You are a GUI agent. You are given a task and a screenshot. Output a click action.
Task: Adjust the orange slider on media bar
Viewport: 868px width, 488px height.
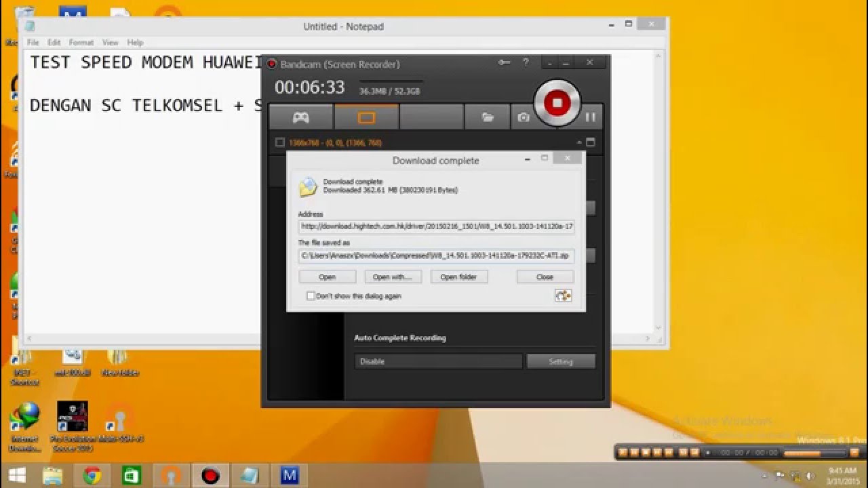814,452
